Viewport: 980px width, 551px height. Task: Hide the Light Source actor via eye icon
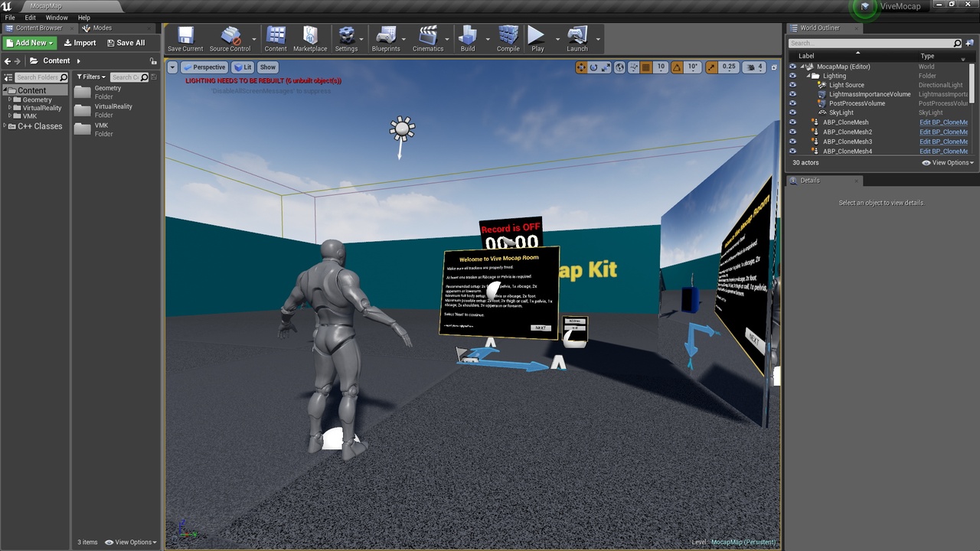click(x=792, y=85)
